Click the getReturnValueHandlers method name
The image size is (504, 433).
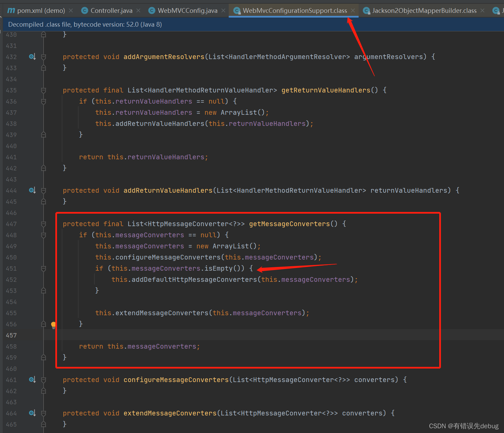point(326,90)
